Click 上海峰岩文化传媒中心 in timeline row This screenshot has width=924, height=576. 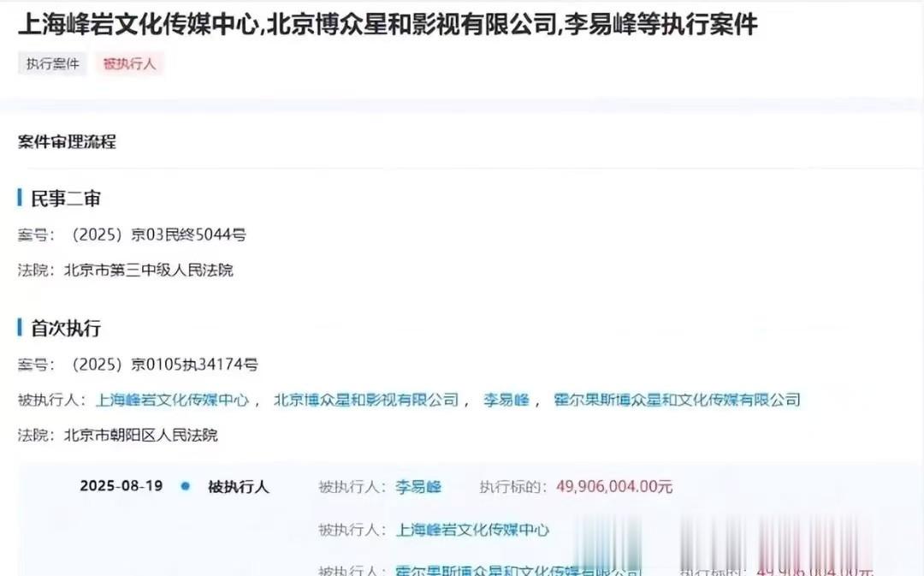coord(475,529)
